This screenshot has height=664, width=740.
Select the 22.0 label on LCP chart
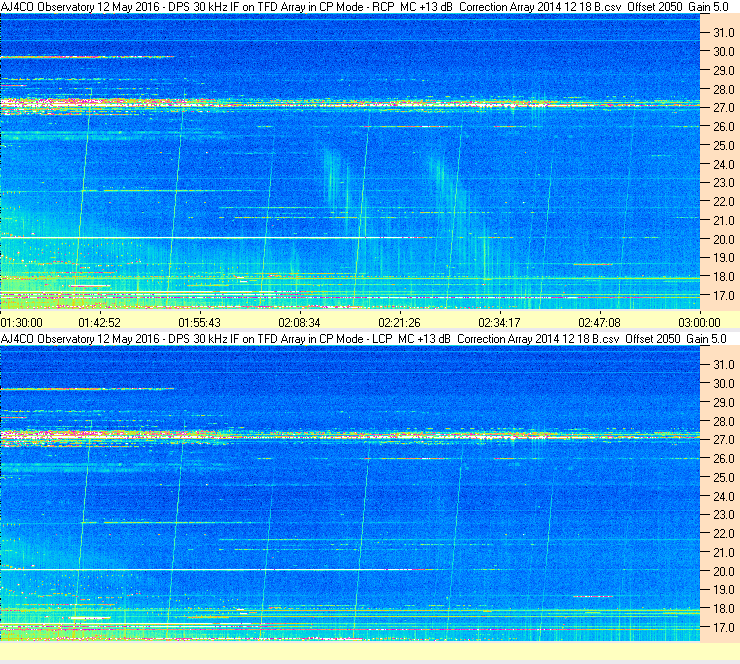[724, 533]
